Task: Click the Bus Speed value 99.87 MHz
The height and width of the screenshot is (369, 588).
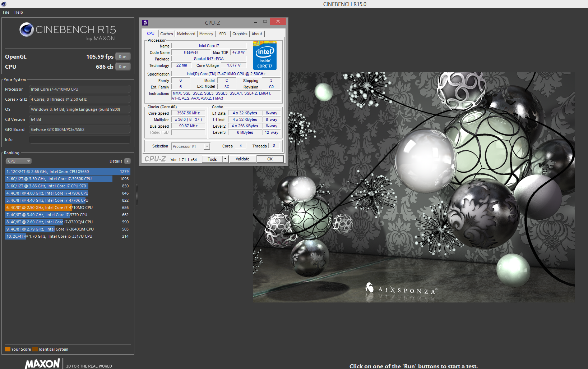Action: pos(188,126)
